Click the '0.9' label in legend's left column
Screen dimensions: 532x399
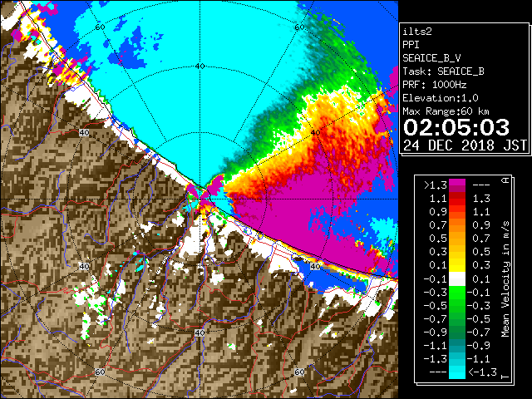(438, 212)
